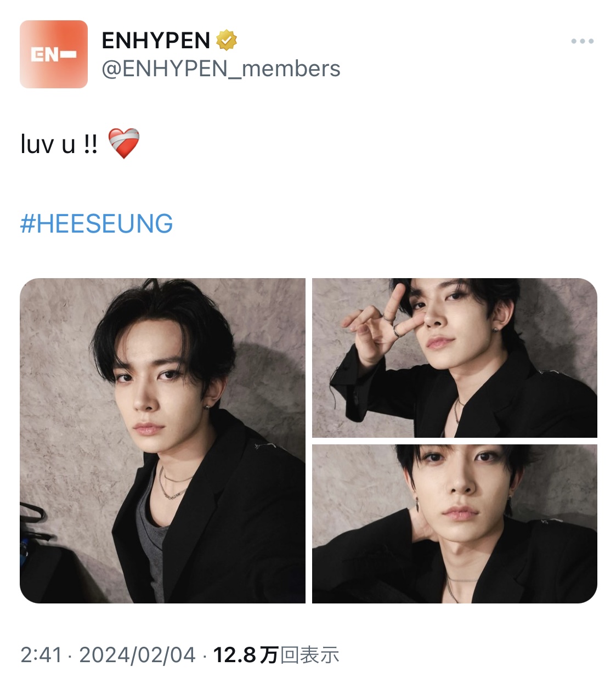Screen dimensions: 616x683
Task: Click the gold verified badge
Action: pos(226,40)
